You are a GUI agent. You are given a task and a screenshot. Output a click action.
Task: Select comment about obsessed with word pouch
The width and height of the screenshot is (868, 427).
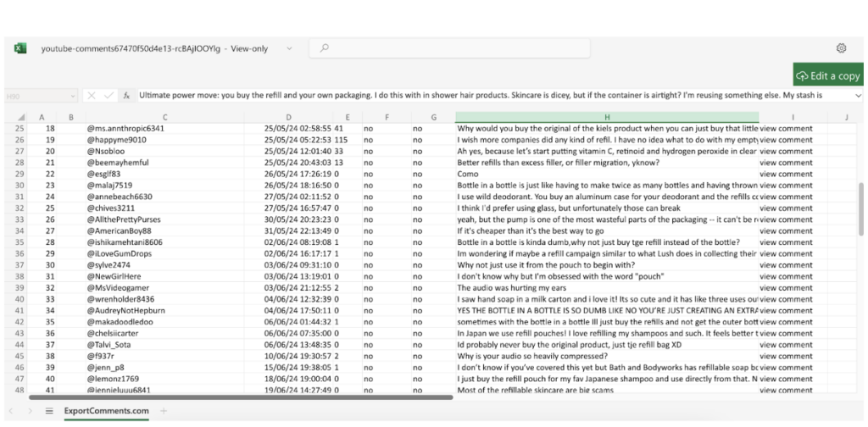click(607, 276)
